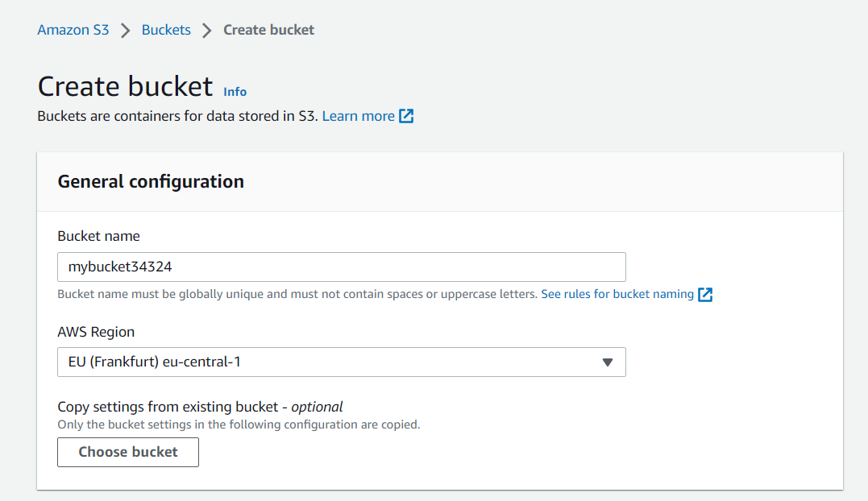The image size is (868, 501).
Task: Click 'Only the bucket settings' description text
Action: pos(239,424)
